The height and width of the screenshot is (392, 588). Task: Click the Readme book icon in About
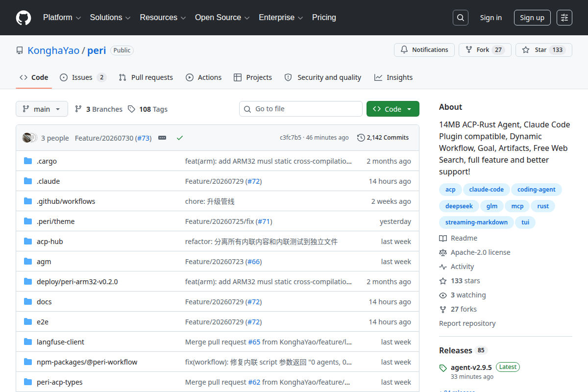pyautogui.click(x=443, y=238)
